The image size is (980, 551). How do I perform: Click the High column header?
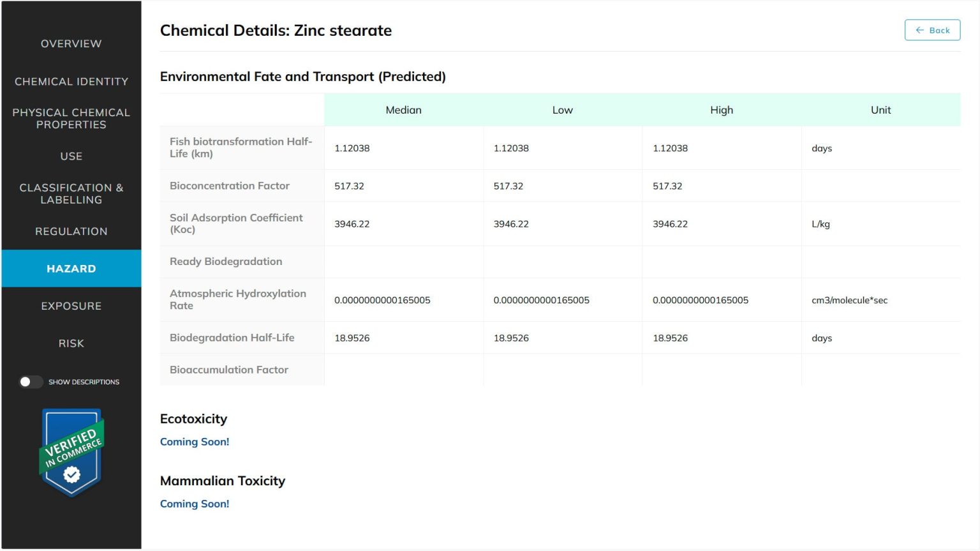tap(721, 110)
